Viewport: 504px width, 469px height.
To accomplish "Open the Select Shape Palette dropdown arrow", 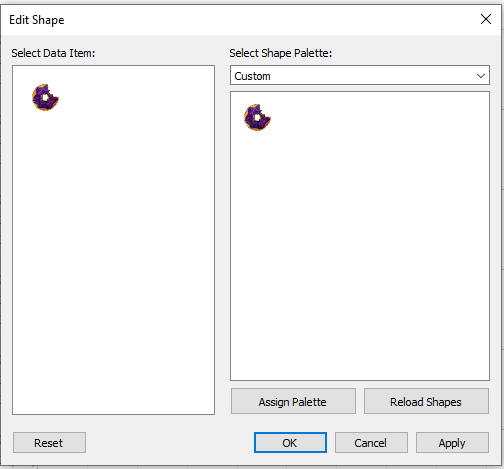I will pyautogui.click(x=481, y=76).
